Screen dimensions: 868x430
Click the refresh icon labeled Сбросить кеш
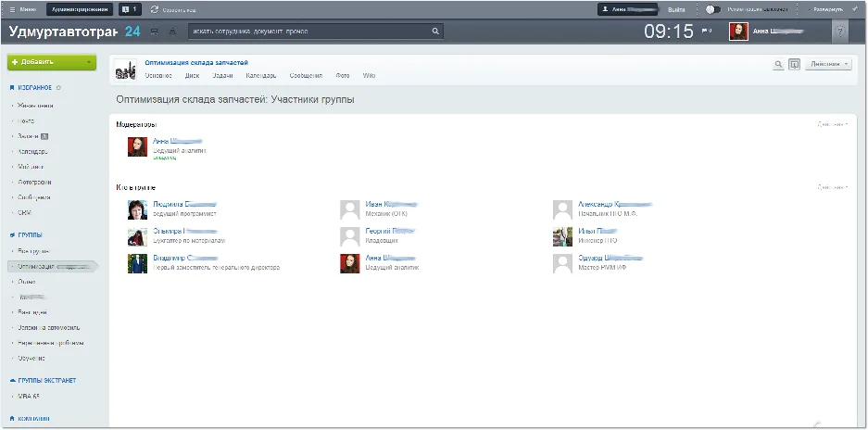(154, 8)
